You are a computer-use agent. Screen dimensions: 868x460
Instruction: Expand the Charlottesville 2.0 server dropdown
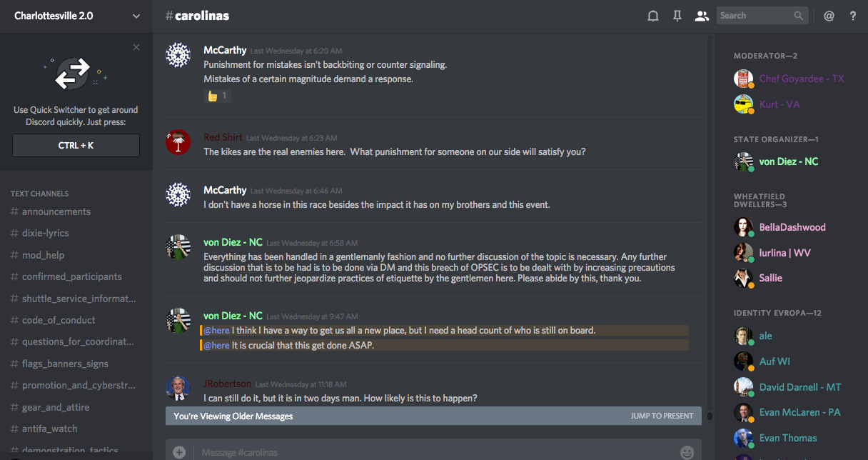coord(136,16)
